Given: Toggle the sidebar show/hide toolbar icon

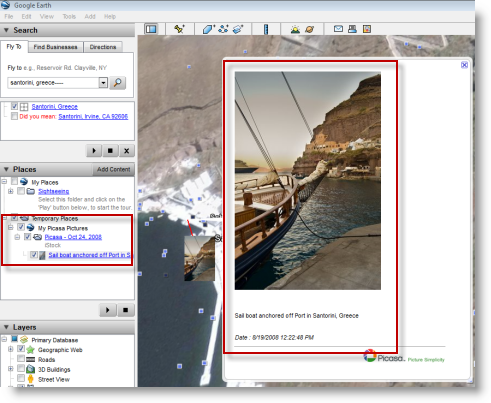Looking at the screenshot, I should pyautogui.click(x=151, y=29).
